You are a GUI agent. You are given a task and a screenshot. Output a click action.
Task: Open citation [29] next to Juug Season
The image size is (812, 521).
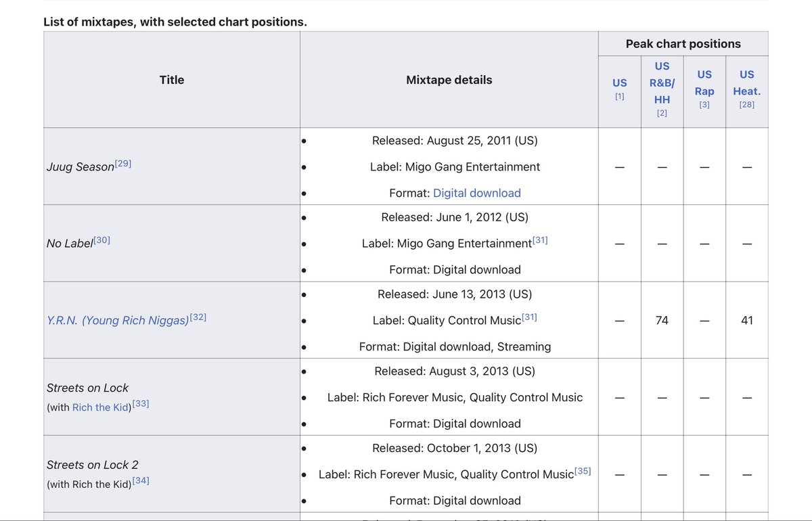click(123, 163)
